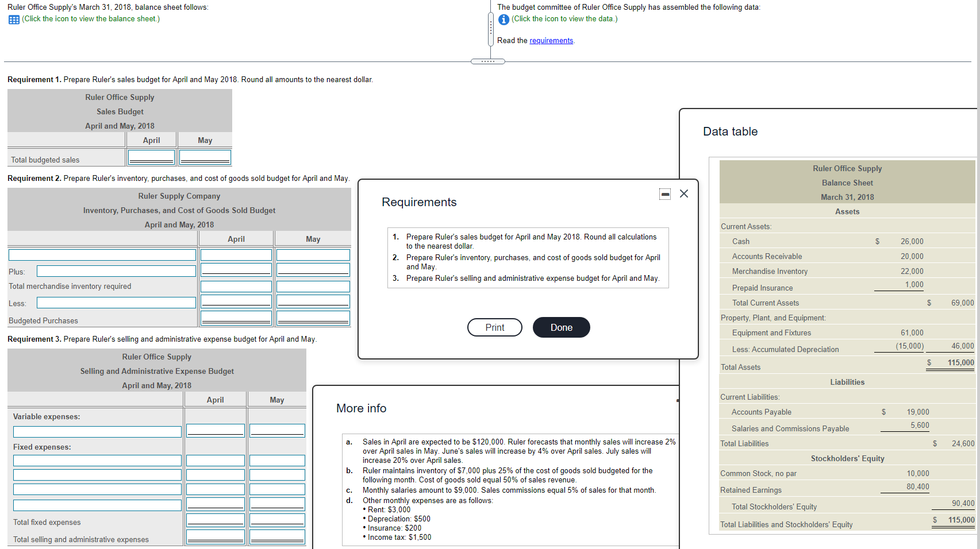Select May variable expense amount field
This screenshot has height=549, width=980.
coord(277,431)
